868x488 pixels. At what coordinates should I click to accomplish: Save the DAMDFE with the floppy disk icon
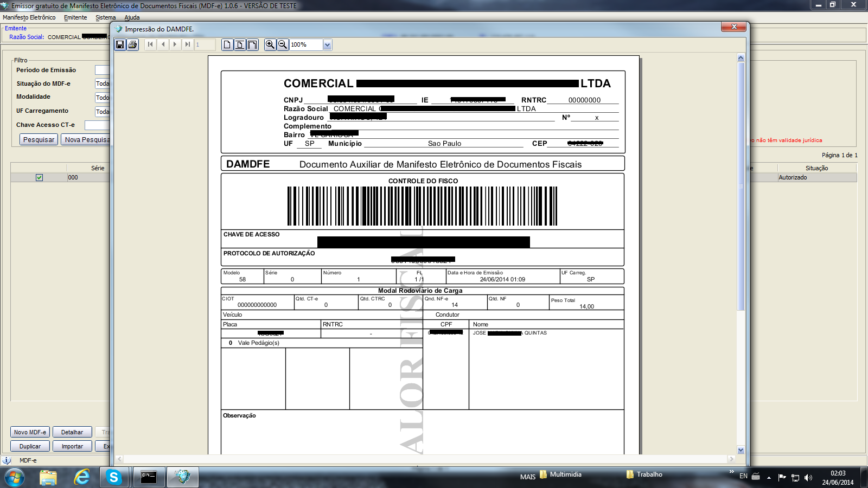pos(120,44)
